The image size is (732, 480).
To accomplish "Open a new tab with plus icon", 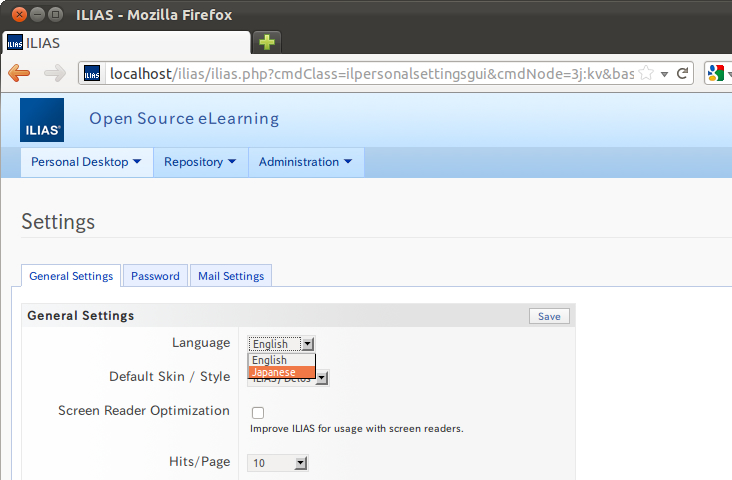I will [x=266, y=42].
